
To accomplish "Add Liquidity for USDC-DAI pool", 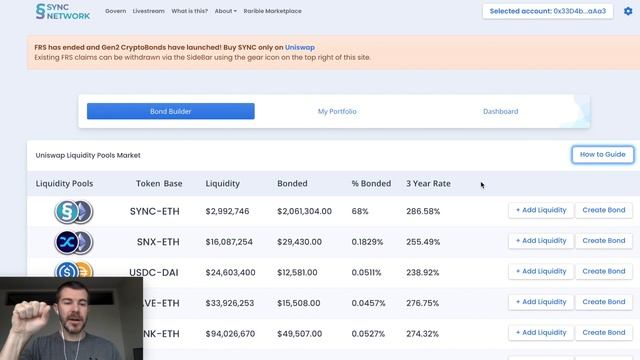I will 541,271.
